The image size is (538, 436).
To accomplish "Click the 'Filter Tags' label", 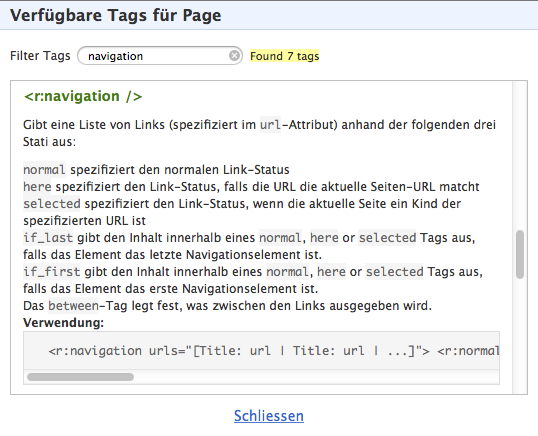I will tap(40, 56).
